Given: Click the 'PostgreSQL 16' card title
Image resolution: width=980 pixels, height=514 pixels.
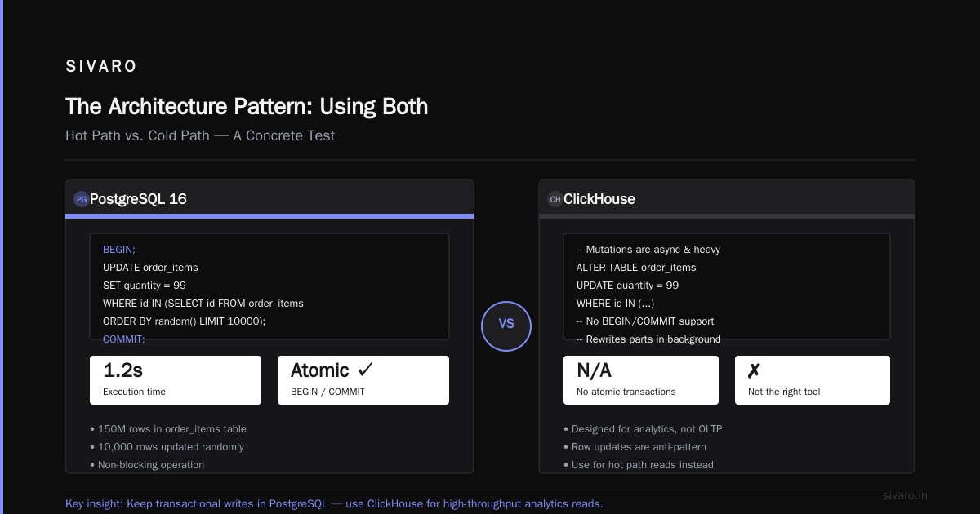Looking at the screenshot, I should (138, 199).
